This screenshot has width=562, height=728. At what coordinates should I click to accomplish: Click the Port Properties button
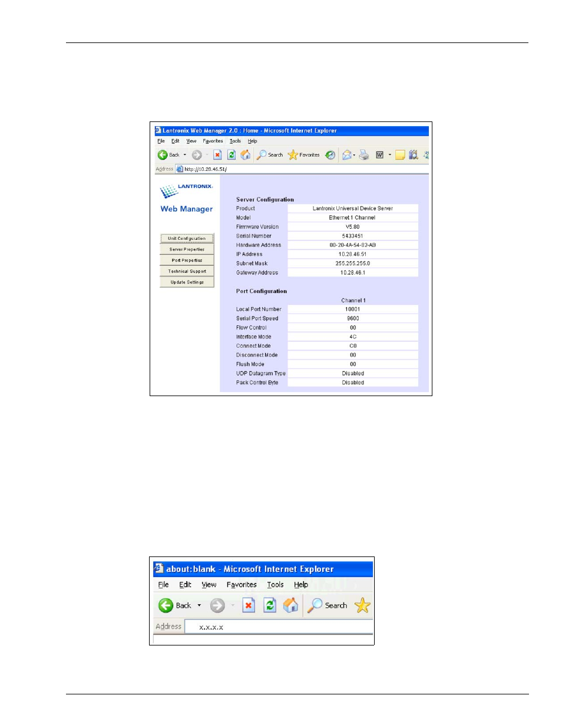point(187,261)
